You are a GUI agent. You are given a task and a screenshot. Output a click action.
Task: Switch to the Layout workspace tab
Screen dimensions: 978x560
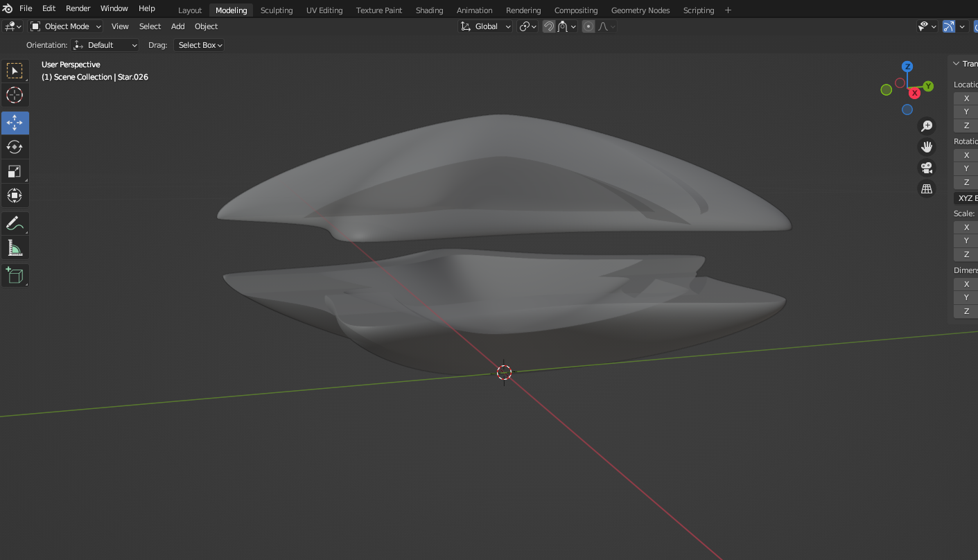pyautogui.click(x=190, y=10)
